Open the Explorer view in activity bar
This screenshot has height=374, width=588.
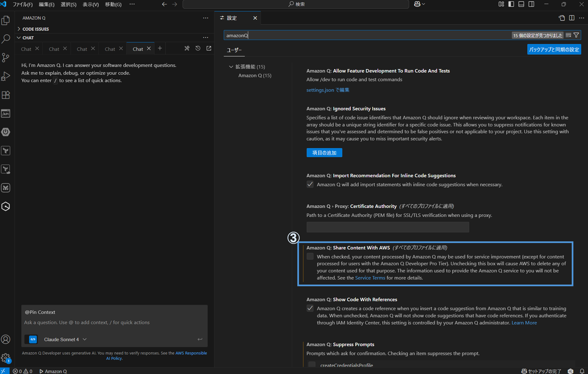[x=6, y=21]
